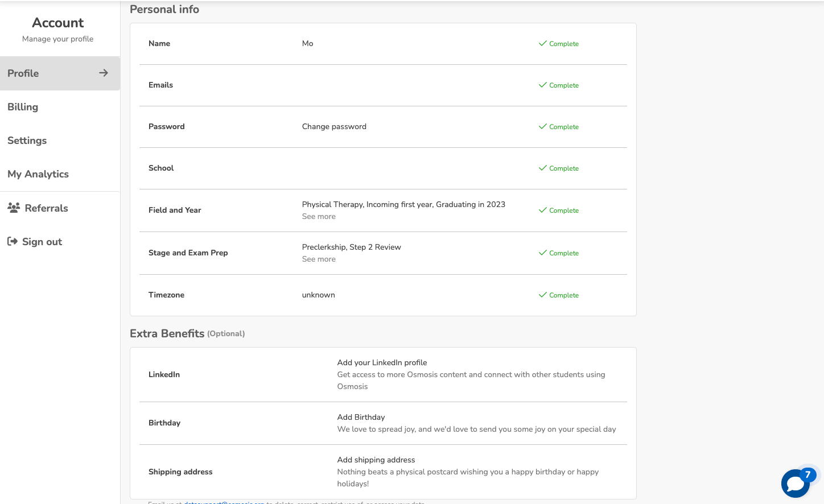
Task: Open My Analytics page
Action: 38,174
